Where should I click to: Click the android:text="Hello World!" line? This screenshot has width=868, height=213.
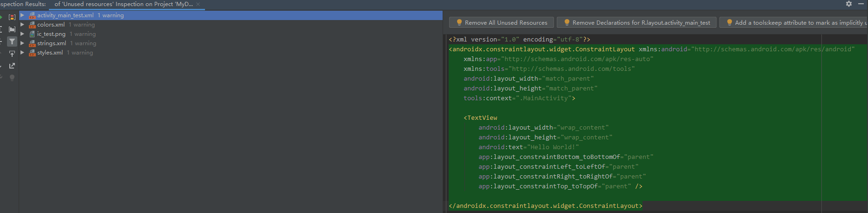pos(529,147)
